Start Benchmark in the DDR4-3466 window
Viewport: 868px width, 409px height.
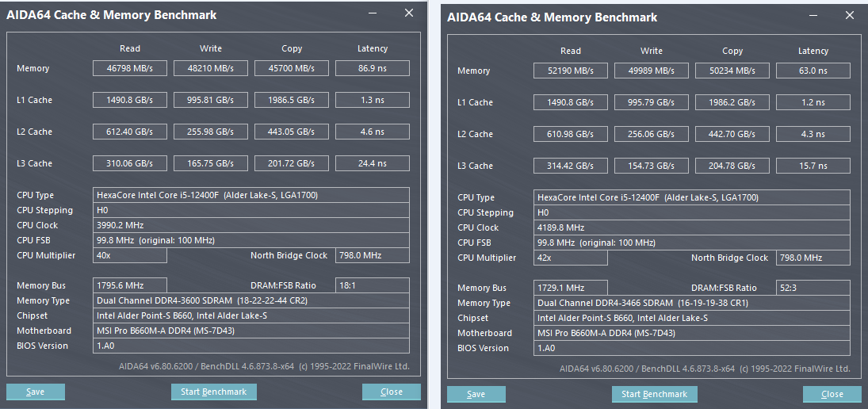(654, 394)
